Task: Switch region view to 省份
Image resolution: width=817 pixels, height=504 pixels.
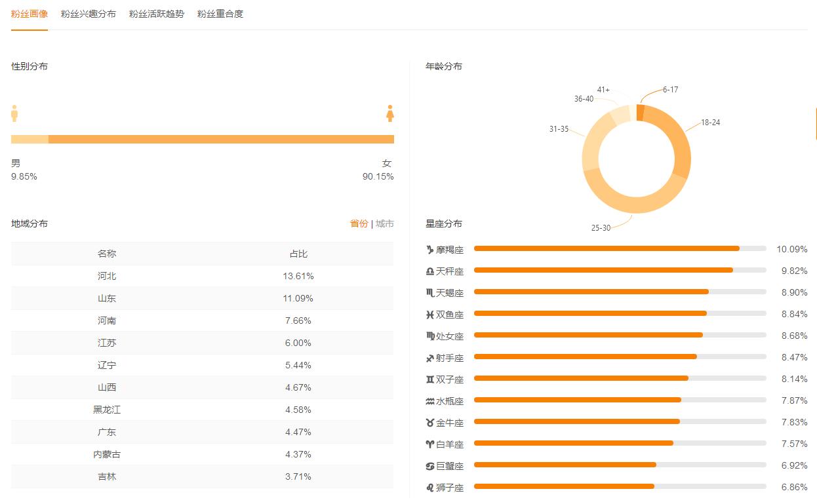Action: (x=359, y=223)
